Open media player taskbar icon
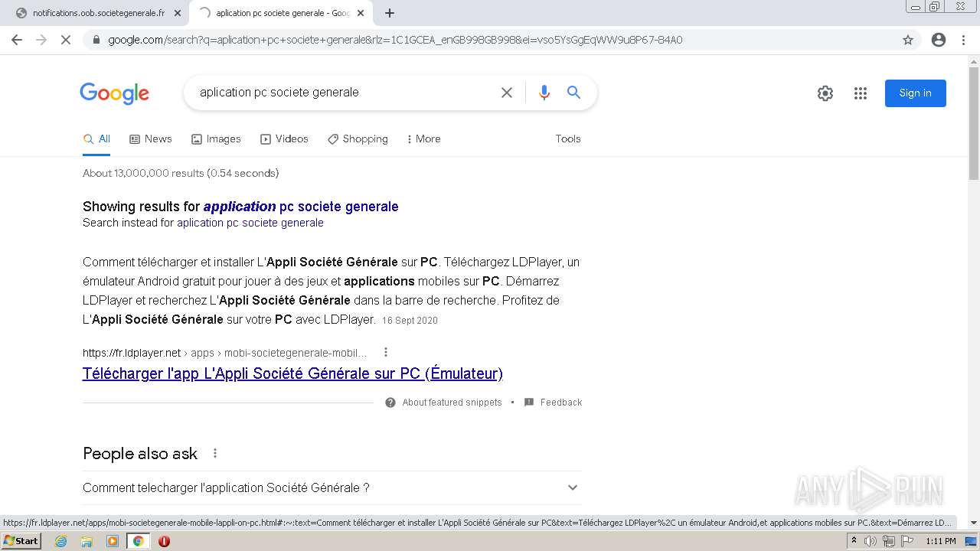This screenshot has width=980, height=551. [x=113, y=541]
